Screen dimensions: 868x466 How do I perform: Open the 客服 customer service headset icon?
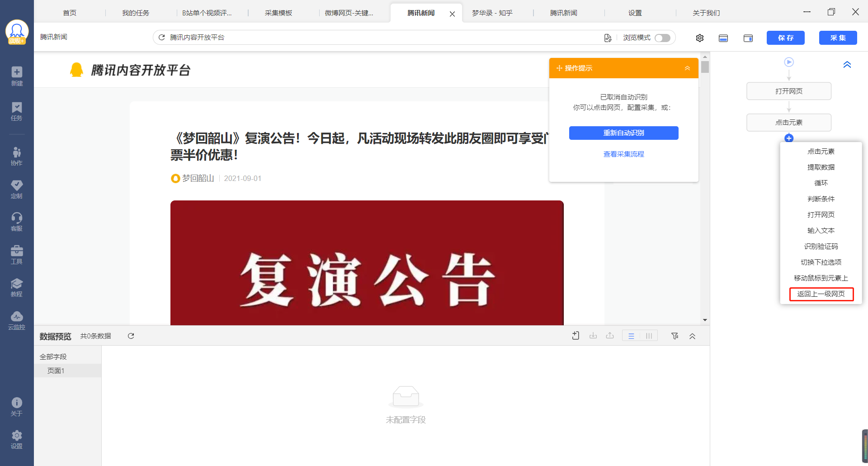pos(17,222)
